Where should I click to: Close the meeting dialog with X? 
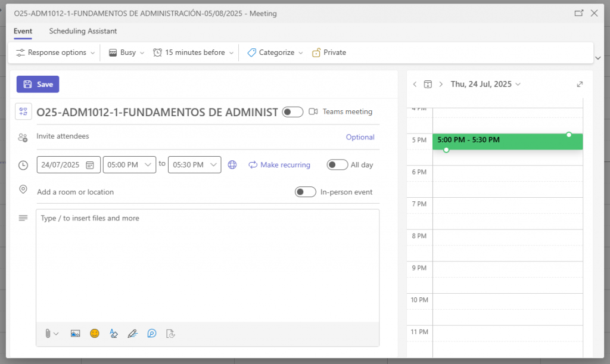pos(594,13)
